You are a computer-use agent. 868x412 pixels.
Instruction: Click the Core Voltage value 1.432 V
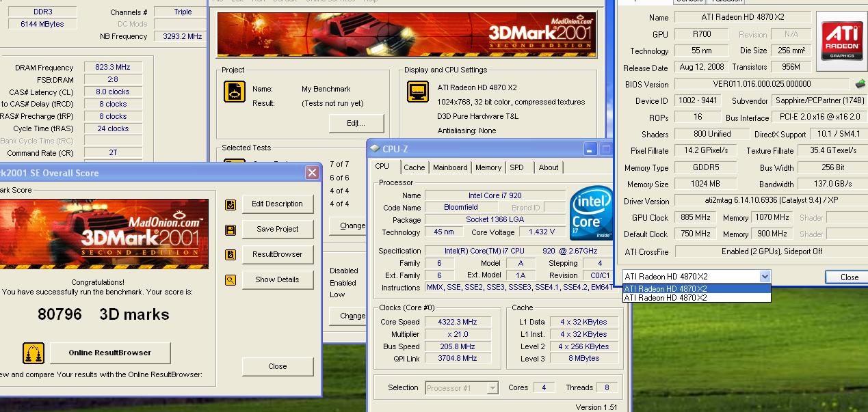[542, 232]
